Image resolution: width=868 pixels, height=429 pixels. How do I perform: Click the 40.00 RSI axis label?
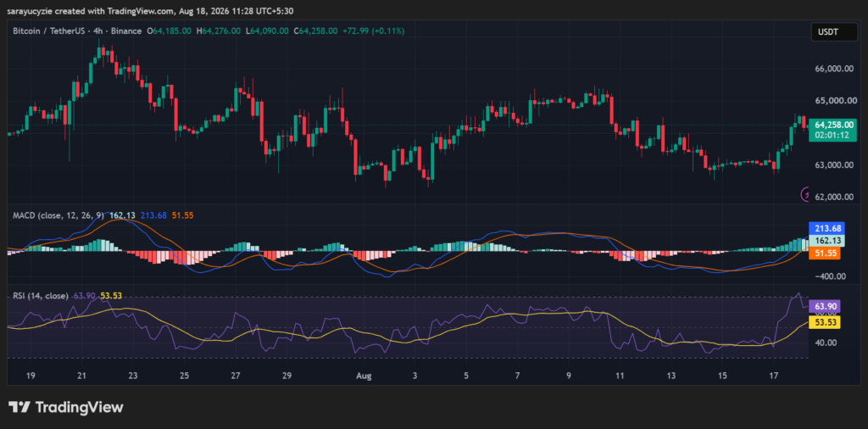tap(826, 343)
